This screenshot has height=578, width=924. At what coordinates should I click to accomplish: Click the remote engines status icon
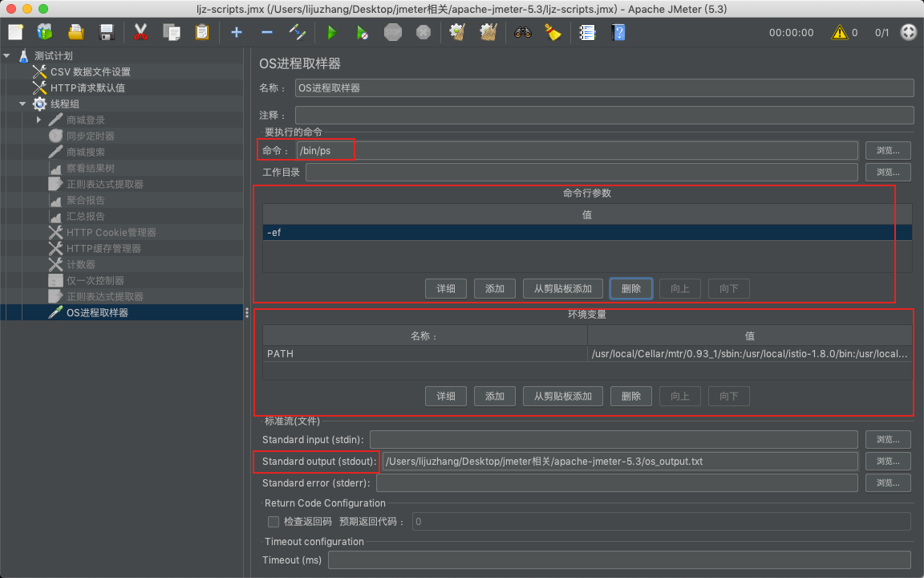click(x=909, y=32)
